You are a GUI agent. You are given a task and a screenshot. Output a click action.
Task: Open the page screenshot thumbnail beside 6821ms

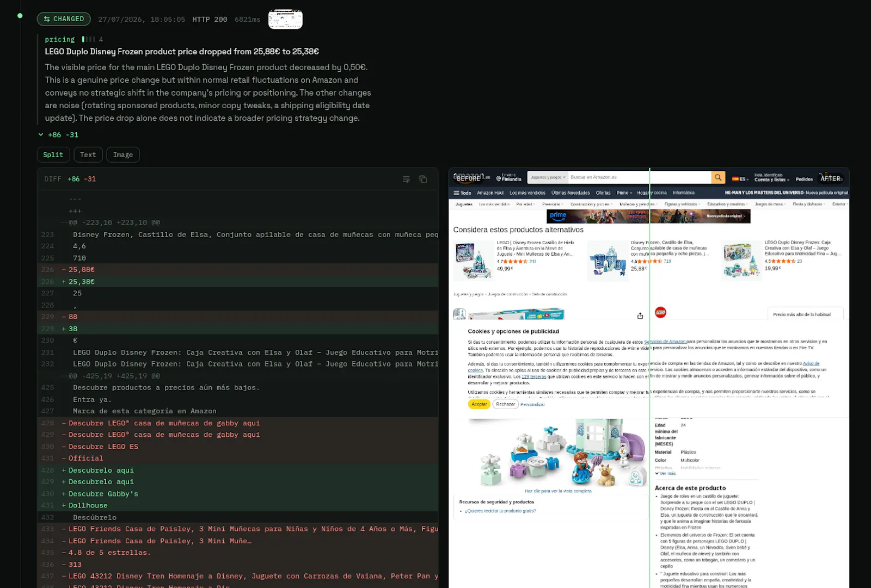[285, 19]
